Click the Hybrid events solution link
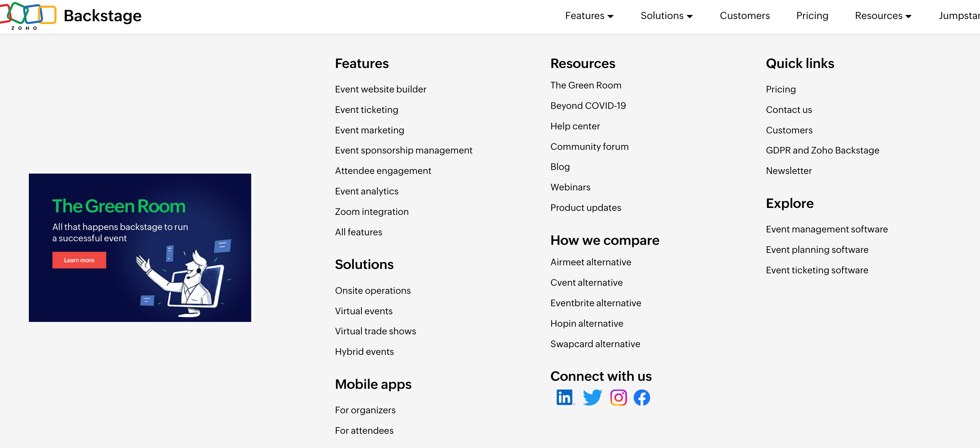Image resolution: width=980 pixels, height=448 pixels. coord(364,352)
